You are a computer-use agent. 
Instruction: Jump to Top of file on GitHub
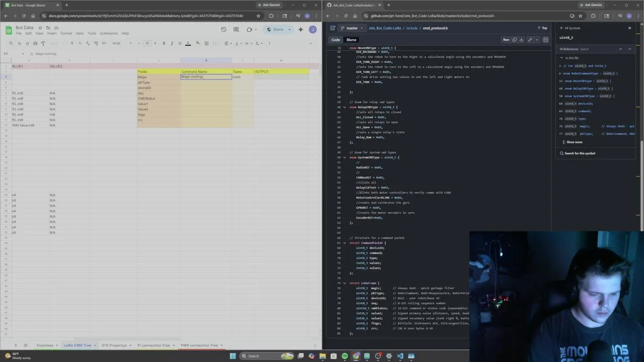542,28
